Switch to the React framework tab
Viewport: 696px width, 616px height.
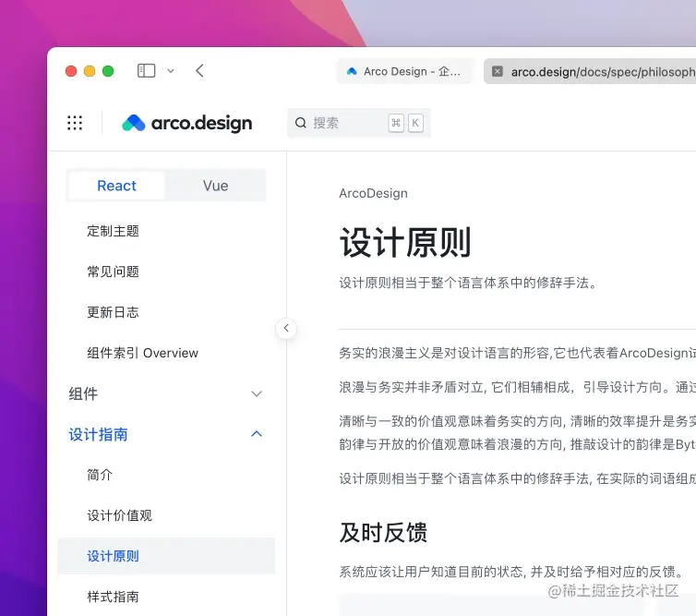coord(116,186)
